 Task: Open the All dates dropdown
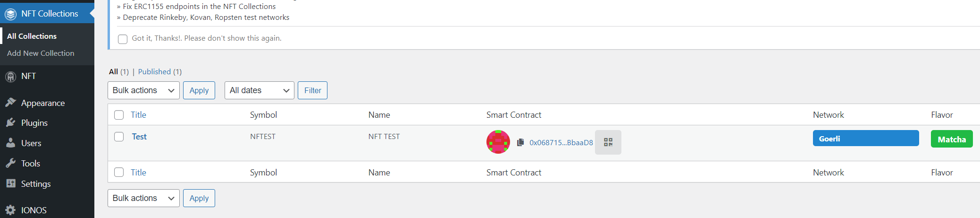tap(260, 90)
